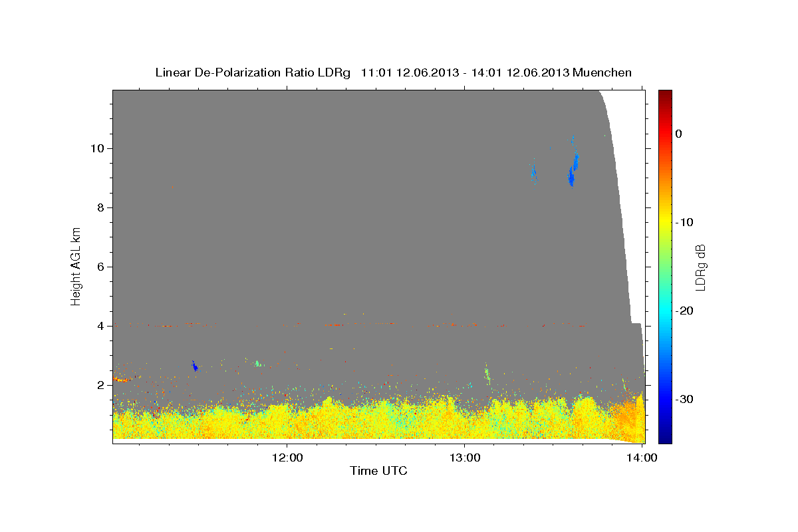Screen dimensions: 798x532
Task: Click the yellow section of the colorbar
Action: click(665, 219)
